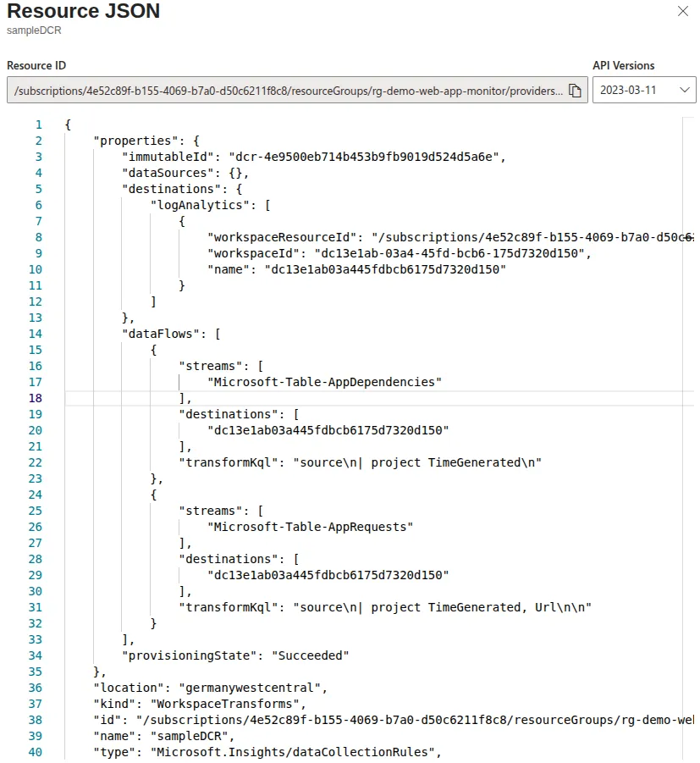This screenshot has width=700, height=763.
Task: Click the "sampleDCR" name value on line 39
Action: 190,736
